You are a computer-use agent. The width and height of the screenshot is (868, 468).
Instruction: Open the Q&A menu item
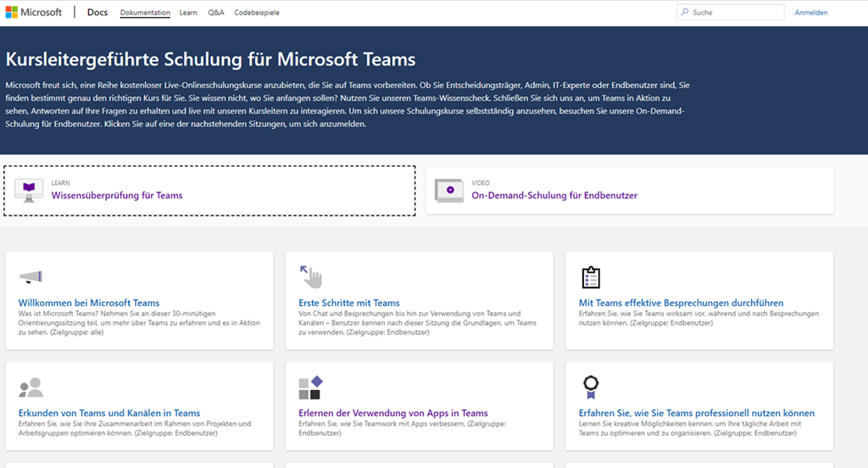pyautogui.click(x=216, y=12)
